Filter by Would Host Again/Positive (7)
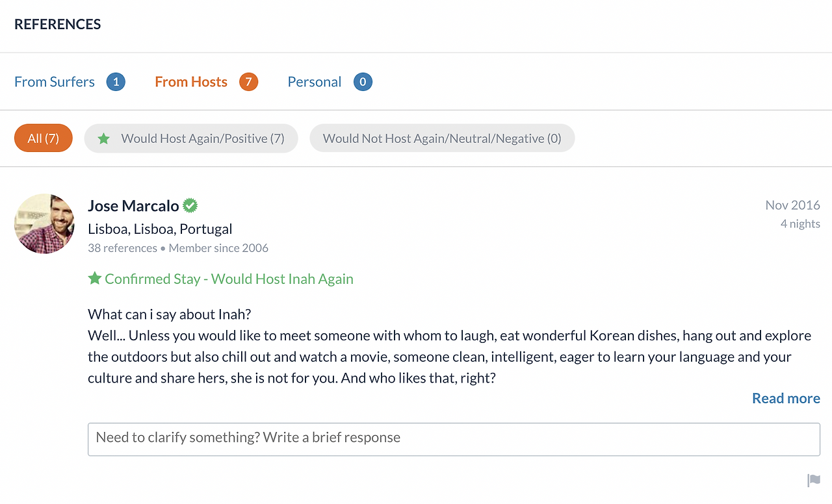 pos(202,138)
